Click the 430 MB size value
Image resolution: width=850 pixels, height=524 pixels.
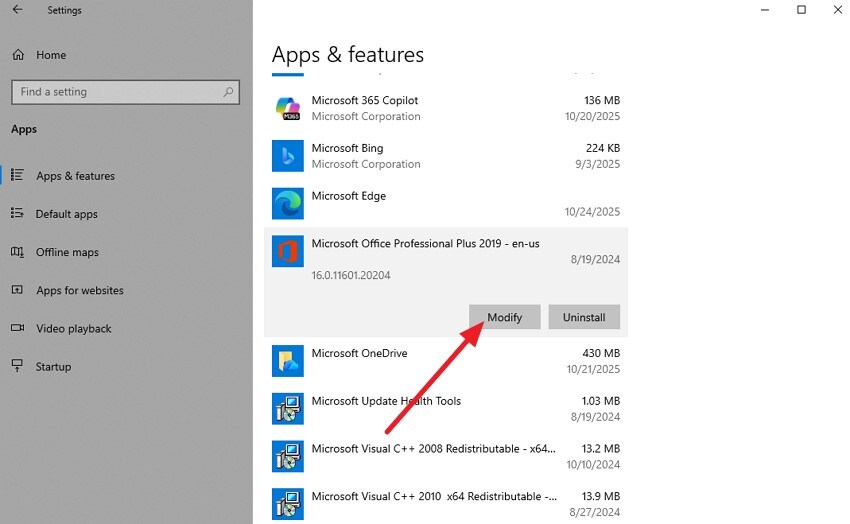(601, 353)
